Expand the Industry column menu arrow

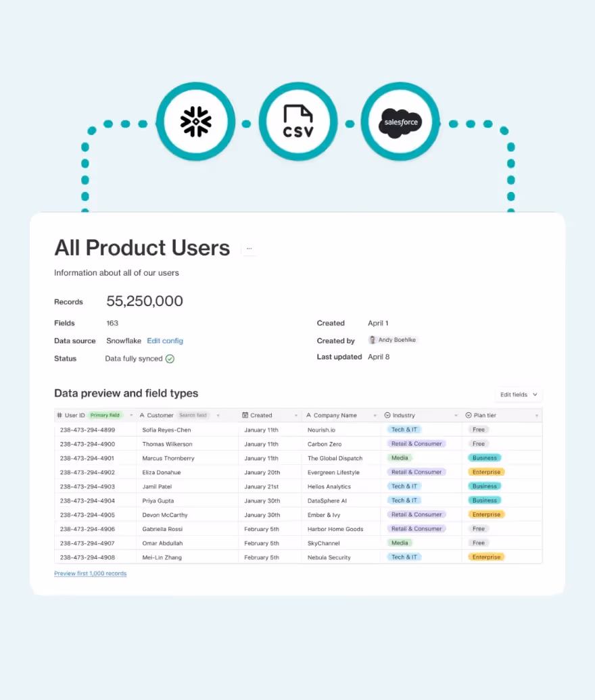coord(456,415)
